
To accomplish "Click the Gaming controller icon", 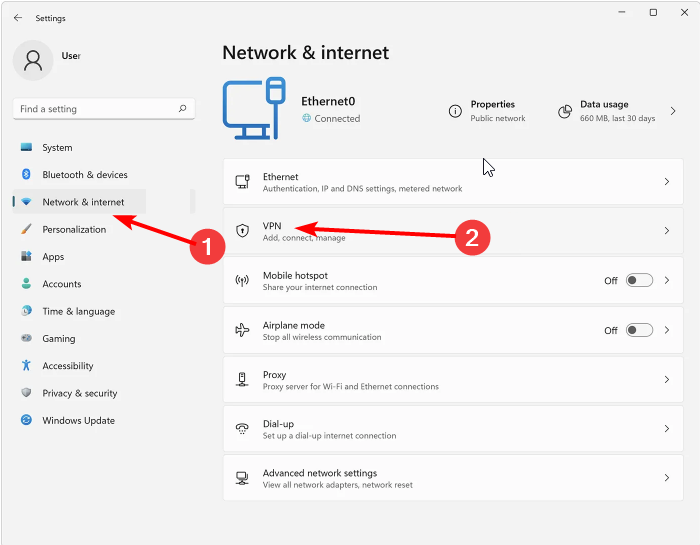I will [x=26, y=338].
